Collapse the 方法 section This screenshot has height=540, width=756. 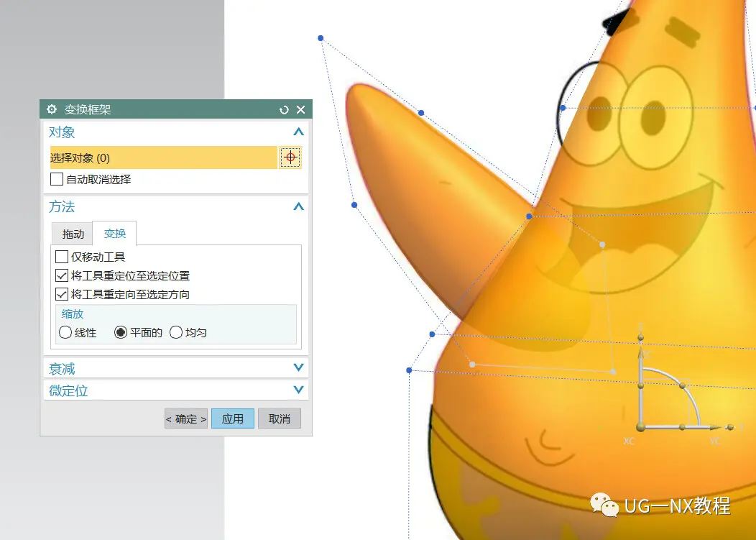tap(298, 206)
